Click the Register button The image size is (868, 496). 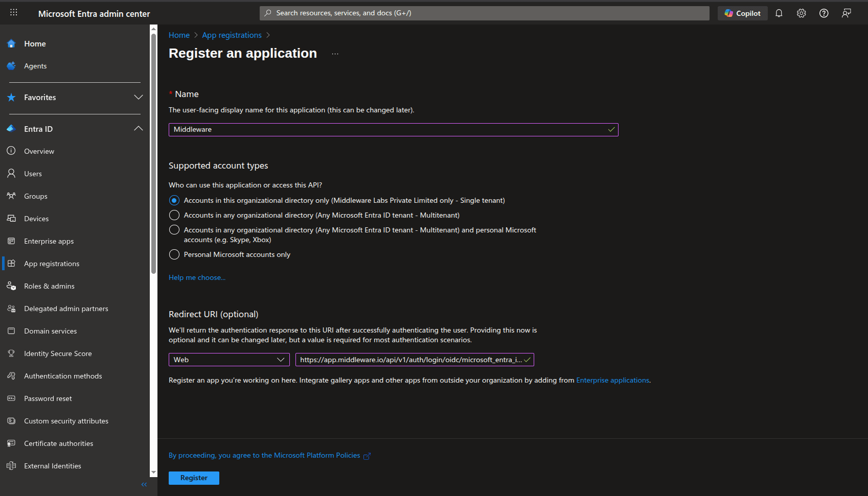click(x=194, y=478)
